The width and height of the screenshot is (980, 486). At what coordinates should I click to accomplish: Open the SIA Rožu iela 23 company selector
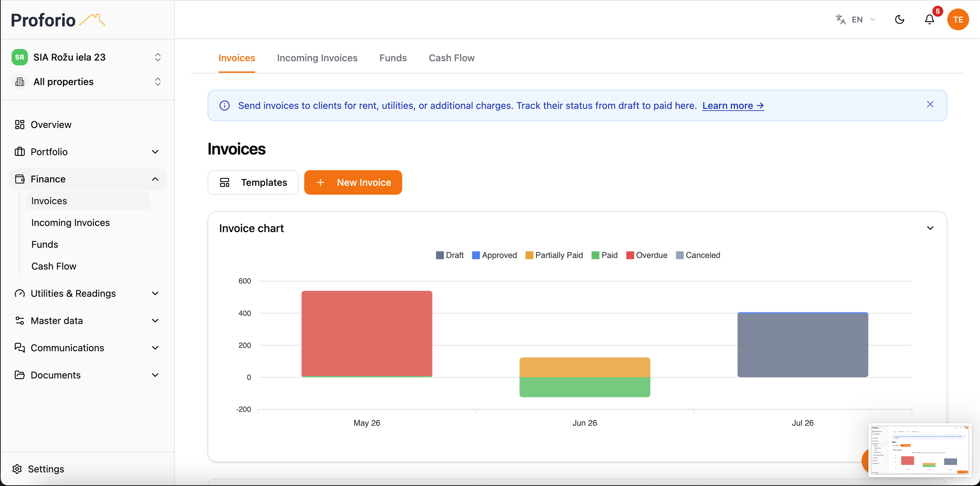(87, 57)
